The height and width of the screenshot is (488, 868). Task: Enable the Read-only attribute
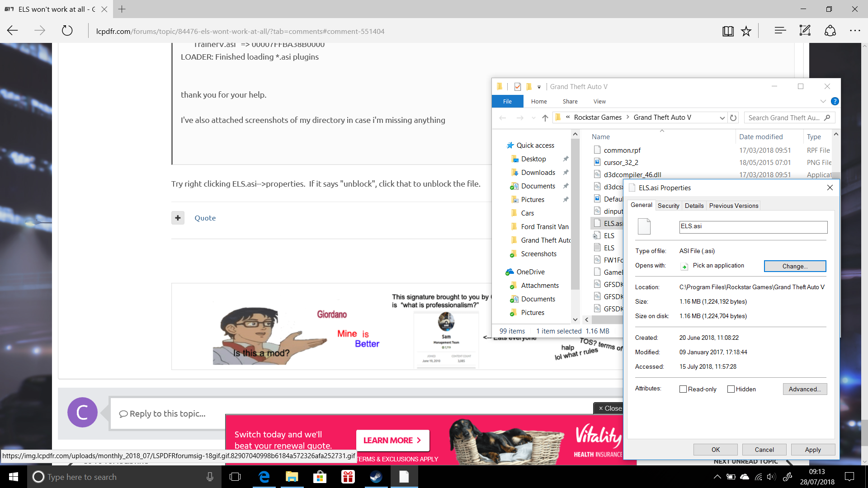click(683, 389)
